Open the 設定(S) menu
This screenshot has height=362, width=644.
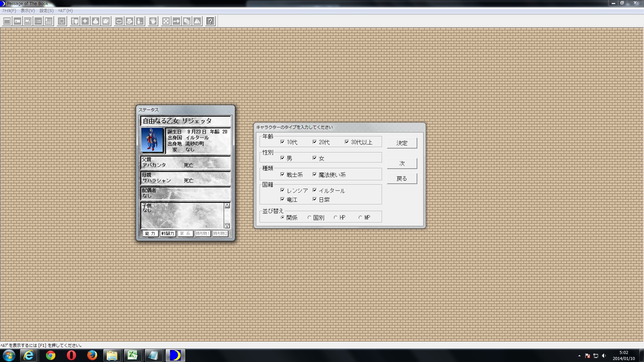[x=46, y=11]
